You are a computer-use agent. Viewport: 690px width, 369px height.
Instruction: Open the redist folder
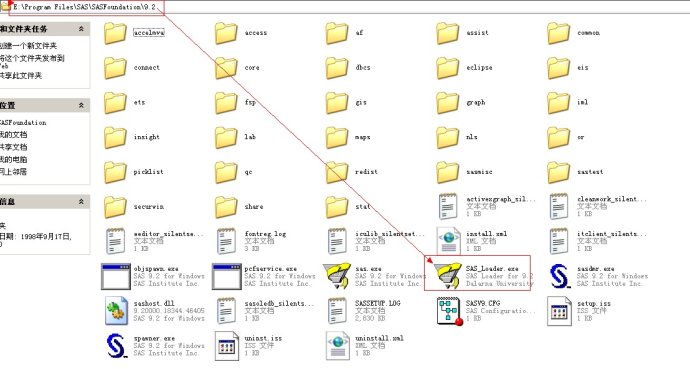click(337, 172)
